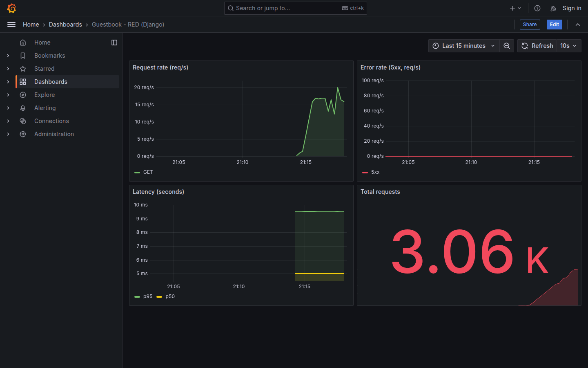Undock the sidebar menu panel icon
The width and height of the screenshot is (588, 368).
[114, 43]
